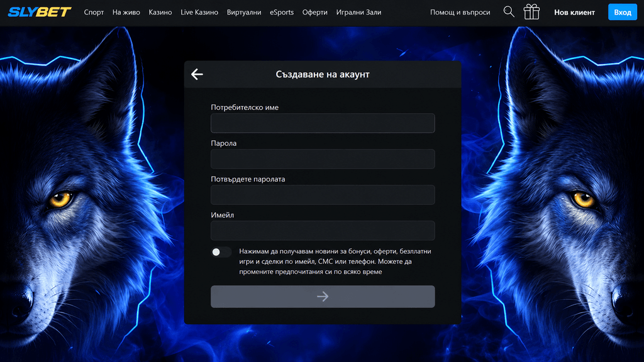This screenshot has height=362, width=644.
Task: Click the blue Вход button
Action: tap(622, 13)
